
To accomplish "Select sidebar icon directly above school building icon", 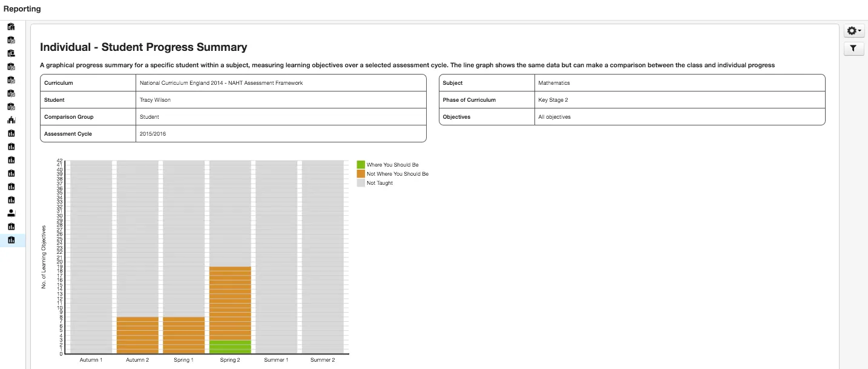I will 11,107.
